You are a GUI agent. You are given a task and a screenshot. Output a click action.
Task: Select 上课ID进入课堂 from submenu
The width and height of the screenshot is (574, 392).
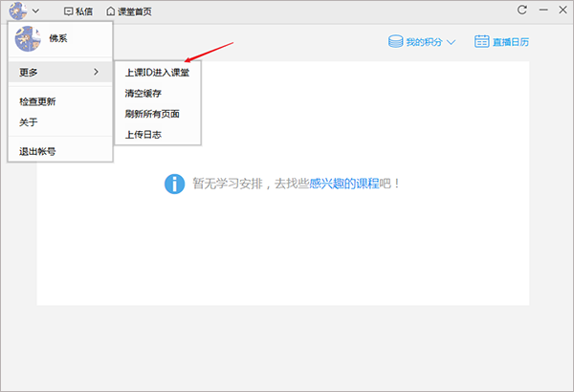pos(157,73)
